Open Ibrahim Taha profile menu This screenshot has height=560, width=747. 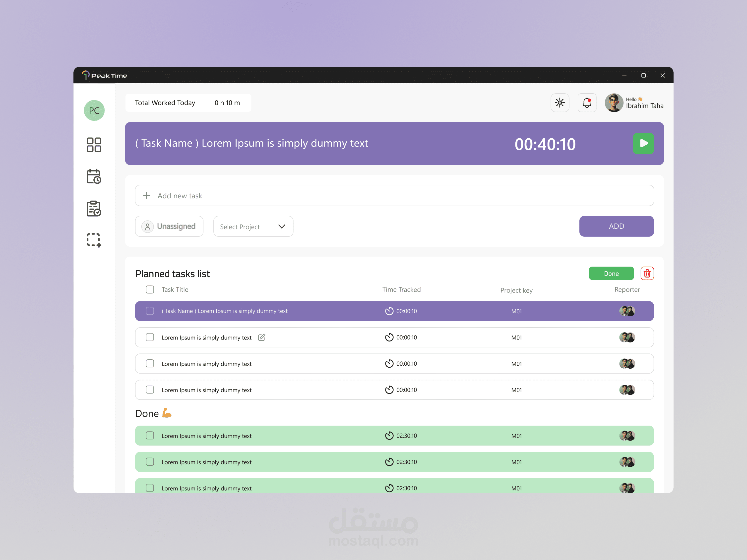(634, 103)
